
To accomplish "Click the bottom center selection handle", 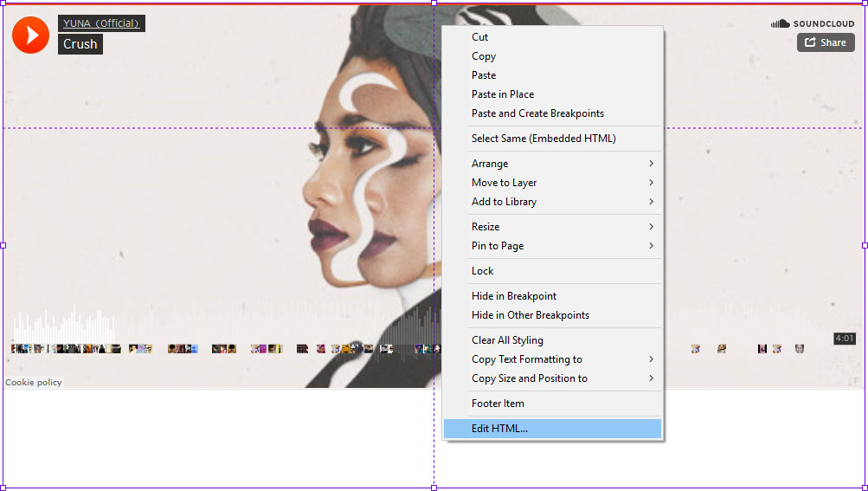I will pyautogui.click(x=434, y=488).
